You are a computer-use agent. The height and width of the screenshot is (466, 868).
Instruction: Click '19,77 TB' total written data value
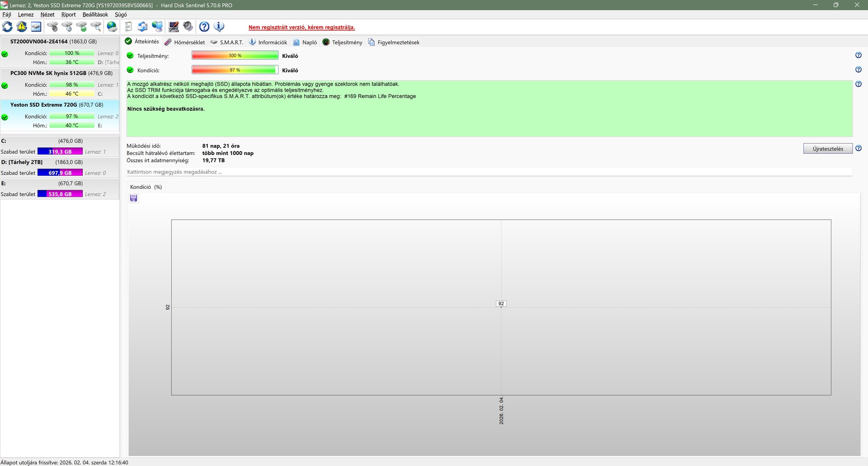pos(214,160)
